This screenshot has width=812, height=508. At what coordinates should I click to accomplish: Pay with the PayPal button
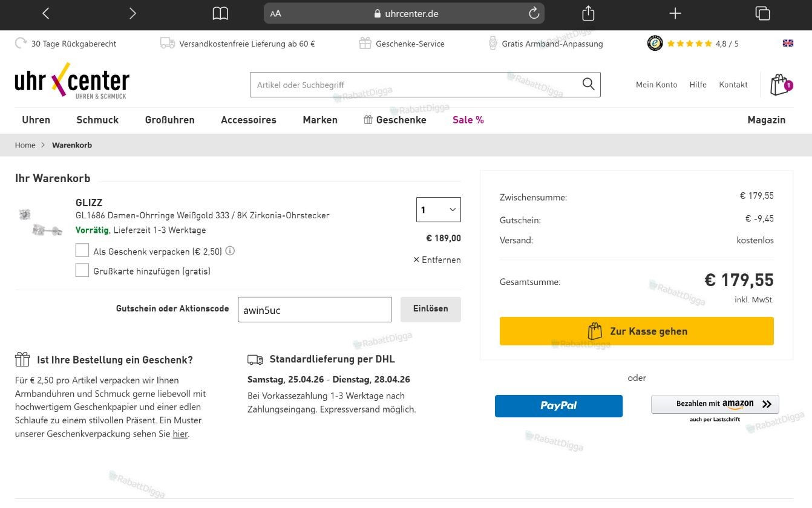pyautogui.click(x=558, y=406)
